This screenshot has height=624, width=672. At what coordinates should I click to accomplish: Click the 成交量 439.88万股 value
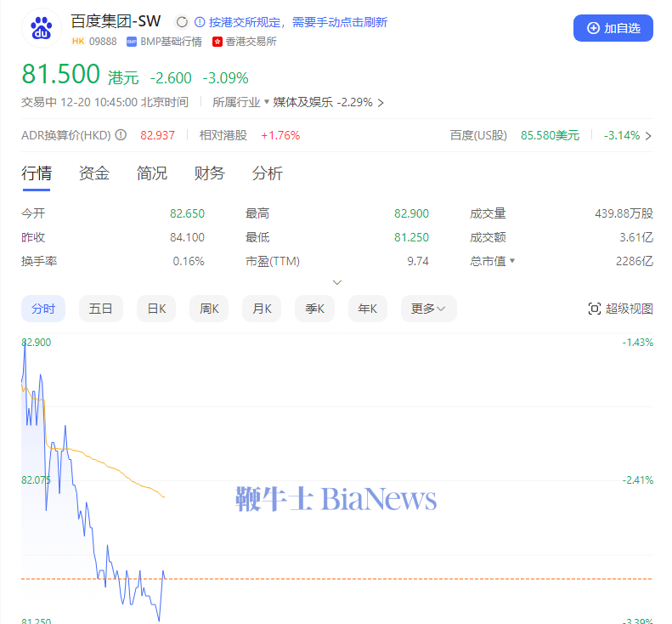pos(624,213)
